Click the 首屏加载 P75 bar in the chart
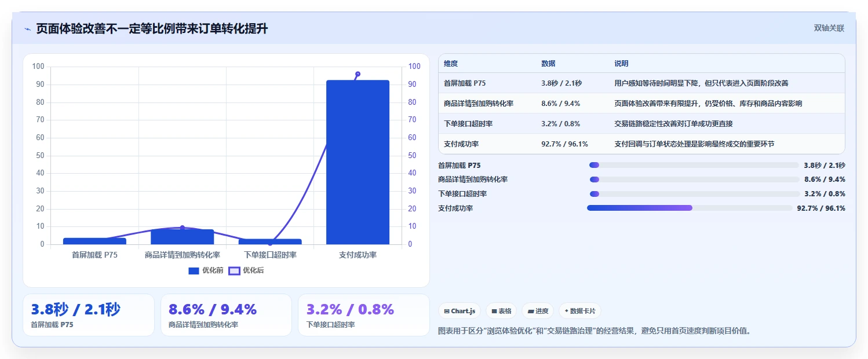868x359 pixels. [95, 241]
